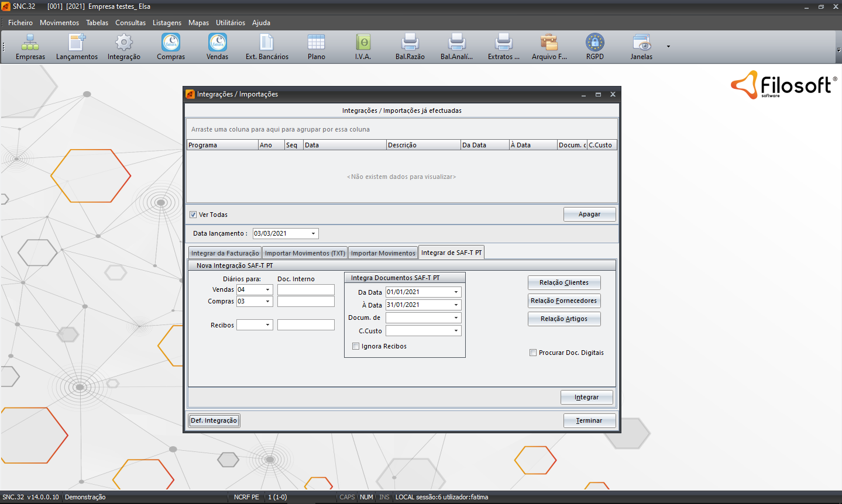Viewport: 842px width, 504px height.
Task: Expand the Data lançamento date dropdown
Action: 314,234
